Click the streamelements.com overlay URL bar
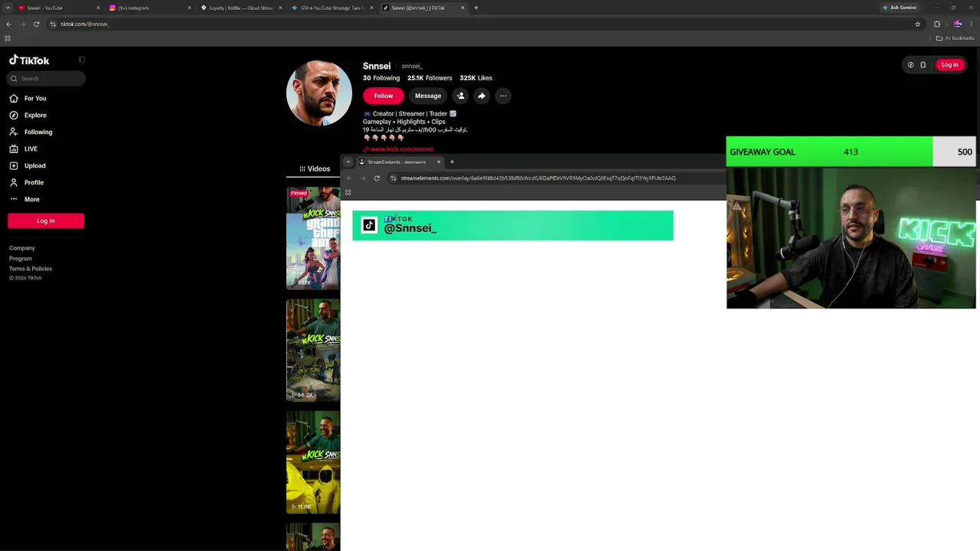Screen dimensions: 980x551 pyautogui.click(x=538, y=178)
